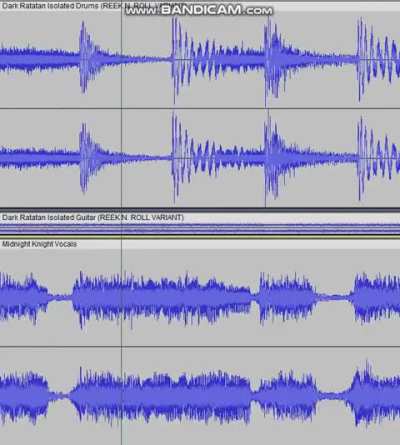This screenshot has width=400, height=445.
Task: Click the Midnight Knight Vocals lower channel waveform
Action: click(200, 396)
